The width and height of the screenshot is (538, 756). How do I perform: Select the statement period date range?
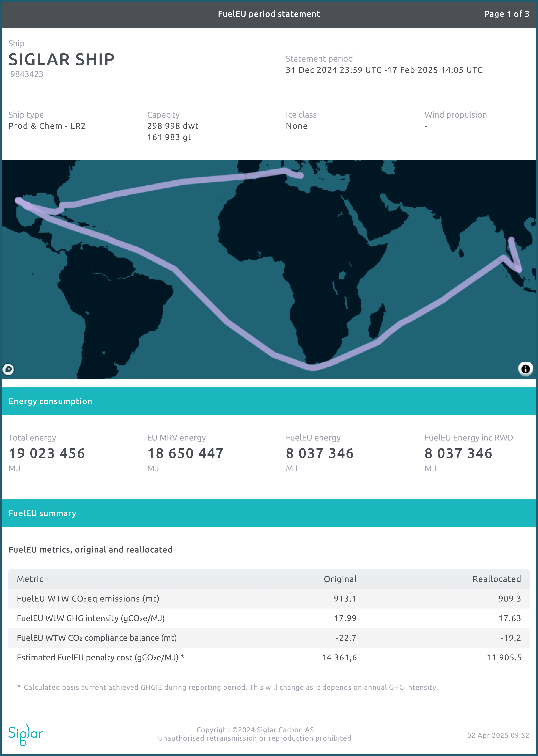pos(384,70)
